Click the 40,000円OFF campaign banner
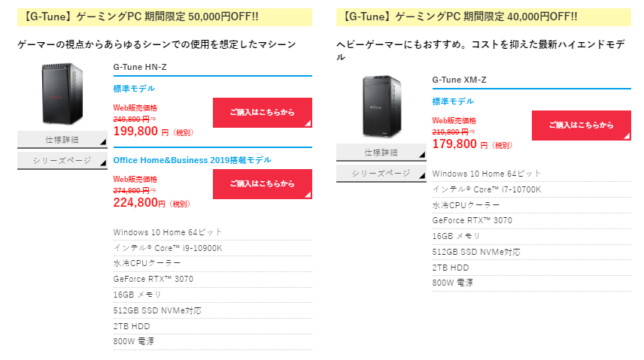The image size is (644, 360). (484, 17)
